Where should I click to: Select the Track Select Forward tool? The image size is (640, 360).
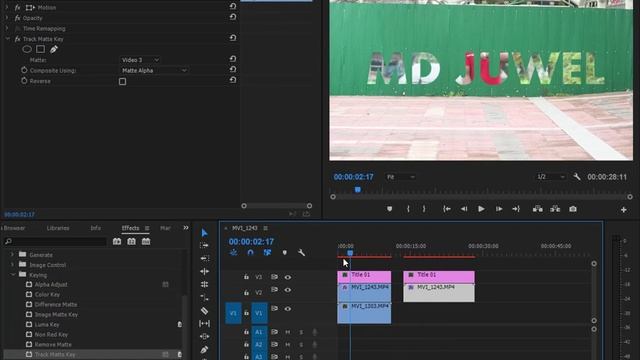(x=204, y=245)
